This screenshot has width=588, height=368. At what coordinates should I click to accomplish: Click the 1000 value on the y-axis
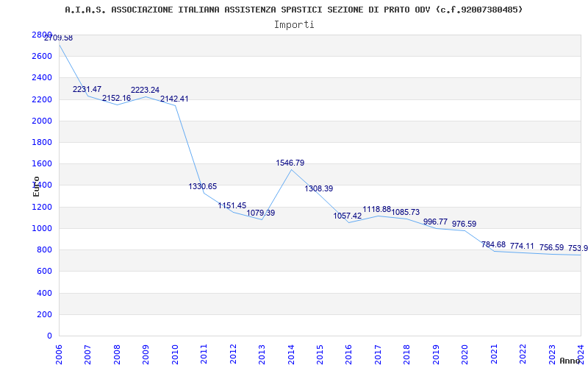[x=42, y=228]
